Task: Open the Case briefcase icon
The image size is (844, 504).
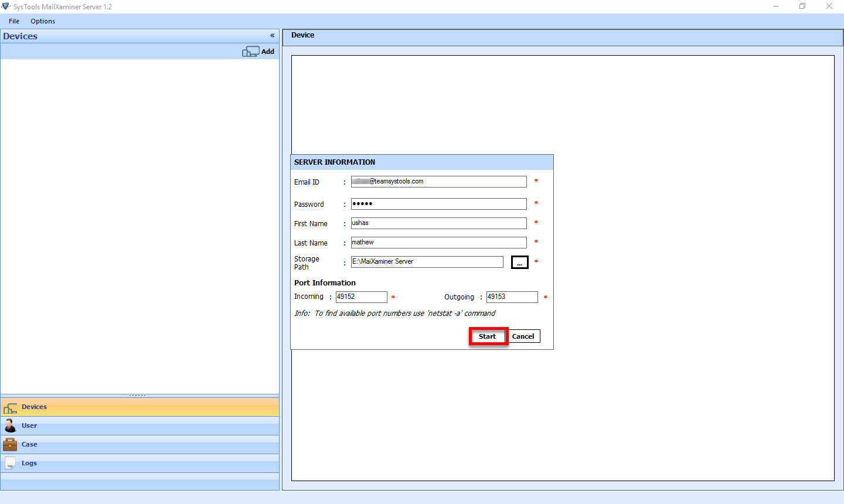Action: pos(10,445)
